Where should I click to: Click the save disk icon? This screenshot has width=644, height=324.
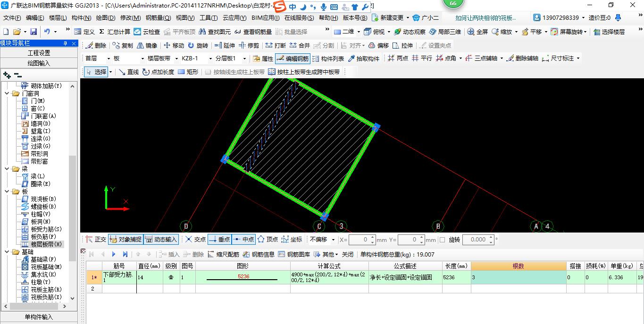pyautogui.click(x=33, y=32)
